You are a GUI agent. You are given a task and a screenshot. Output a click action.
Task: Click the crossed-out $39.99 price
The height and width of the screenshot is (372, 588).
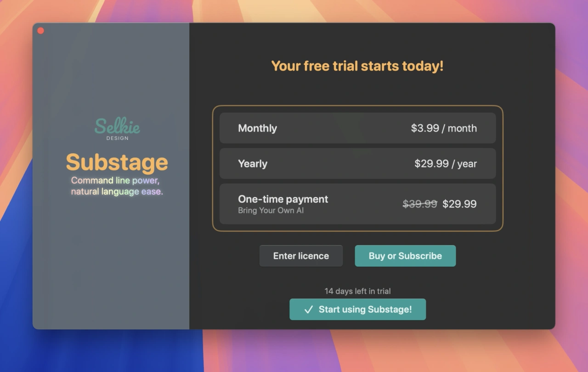click(420, 204)
